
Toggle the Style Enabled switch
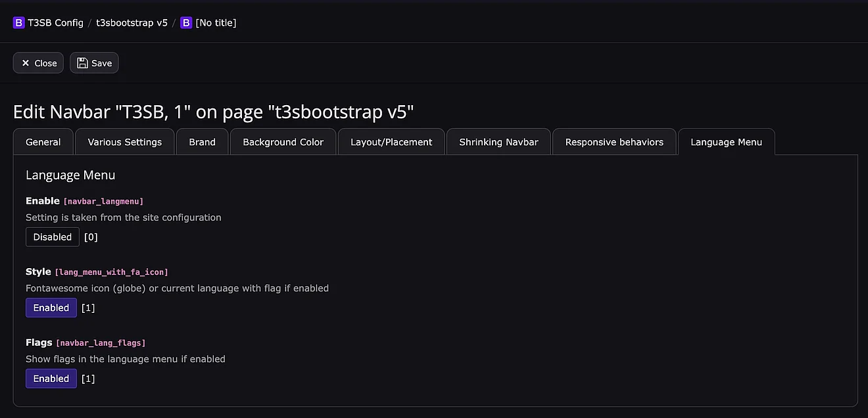pos(51,308)
